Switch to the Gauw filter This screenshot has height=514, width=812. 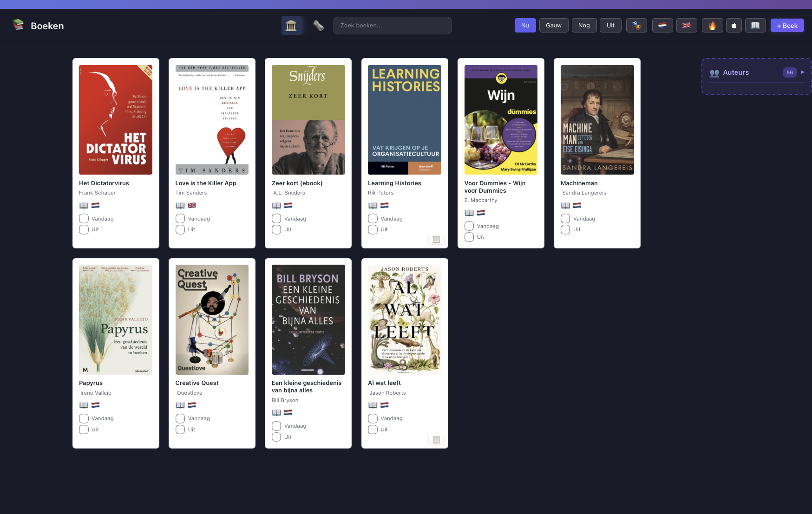pos(553,26)
